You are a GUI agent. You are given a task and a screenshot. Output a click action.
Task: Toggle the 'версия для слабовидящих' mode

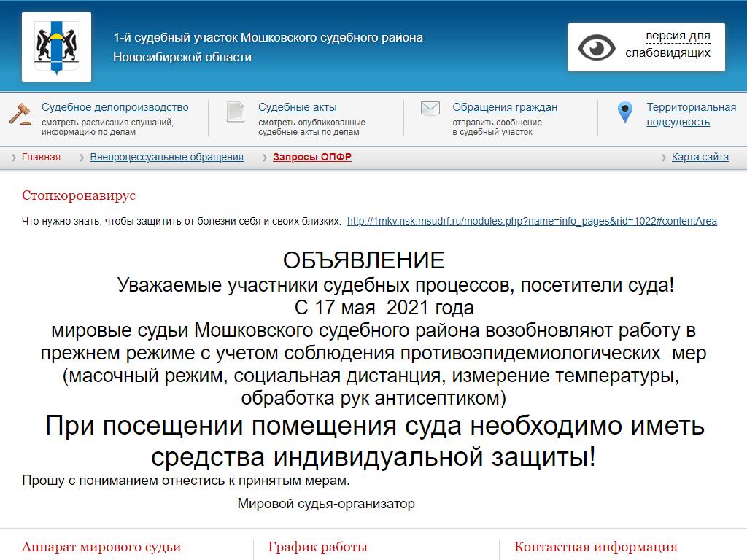(667, 44)
